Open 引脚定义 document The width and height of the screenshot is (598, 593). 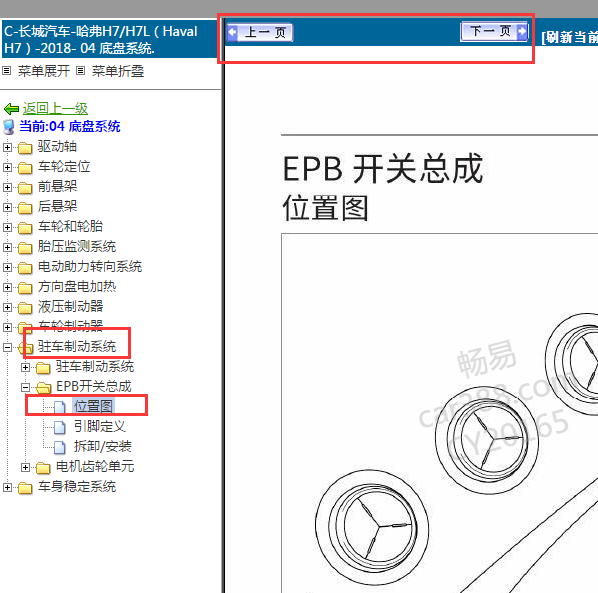pyautogui.click(x=100, y=426)
